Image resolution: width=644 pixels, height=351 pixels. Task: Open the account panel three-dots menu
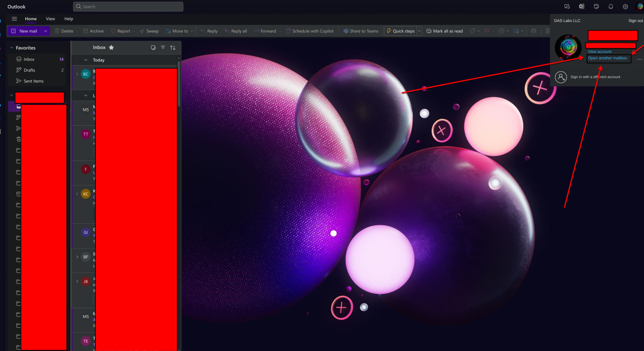click(x=640, y=59)
